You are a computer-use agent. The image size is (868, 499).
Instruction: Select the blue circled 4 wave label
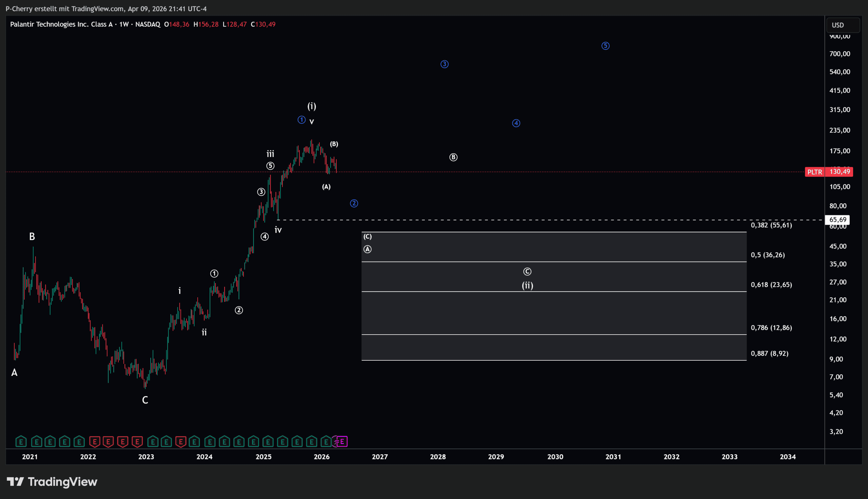point(516,123)
